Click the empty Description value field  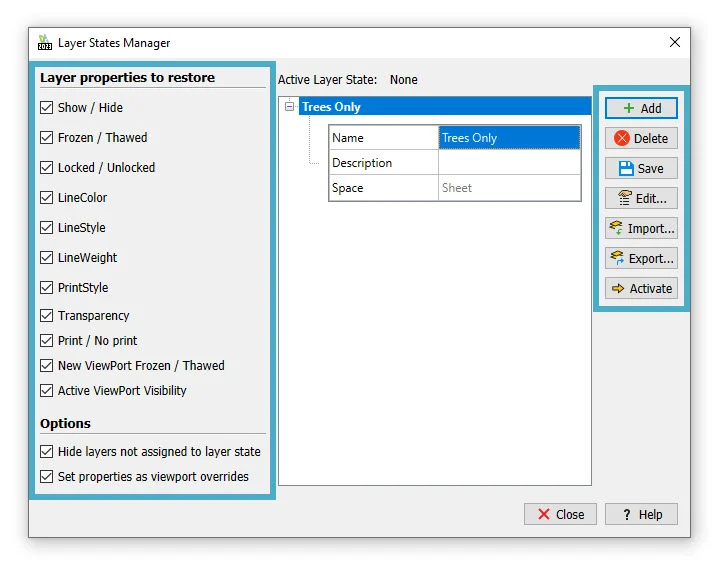[508, 163]
